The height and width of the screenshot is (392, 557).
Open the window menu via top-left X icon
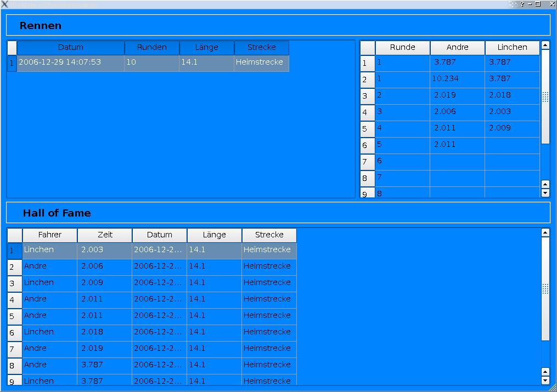pyautogui.click(x=4, y=4)
